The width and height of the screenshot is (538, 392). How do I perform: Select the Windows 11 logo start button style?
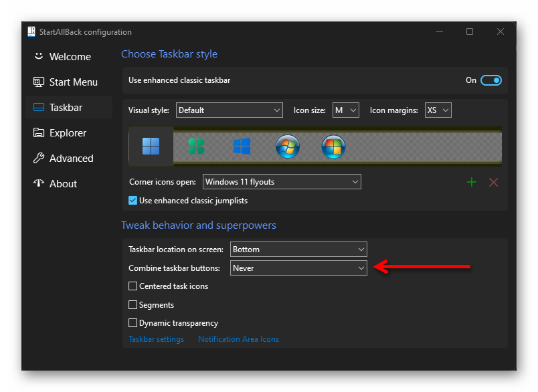pos(151,146)
